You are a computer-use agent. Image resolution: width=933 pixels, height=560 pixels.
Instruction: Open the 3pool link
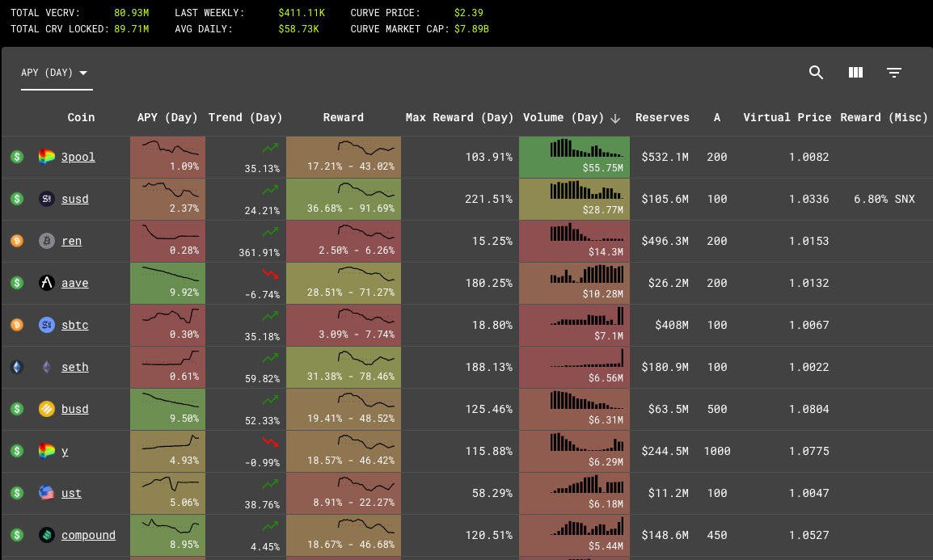tap(78, 157)
